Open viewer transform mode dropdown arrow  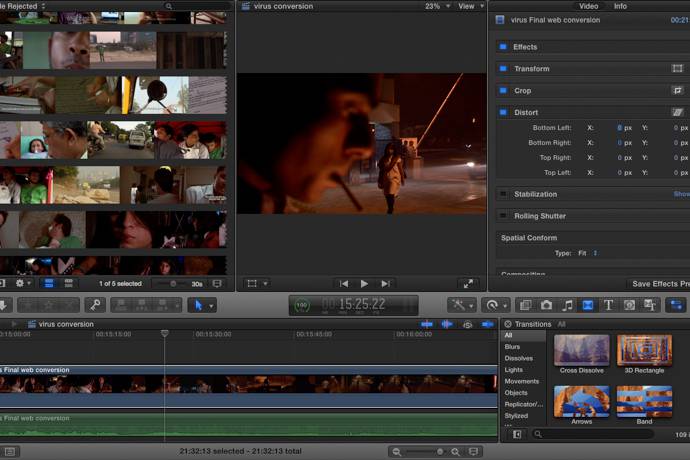(265, 284)
